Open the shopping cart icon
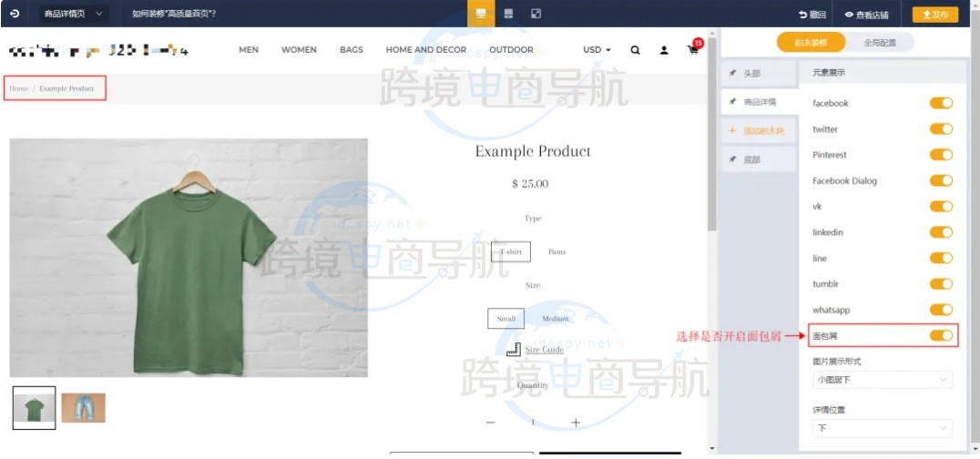980x459 pixels. 692,50
